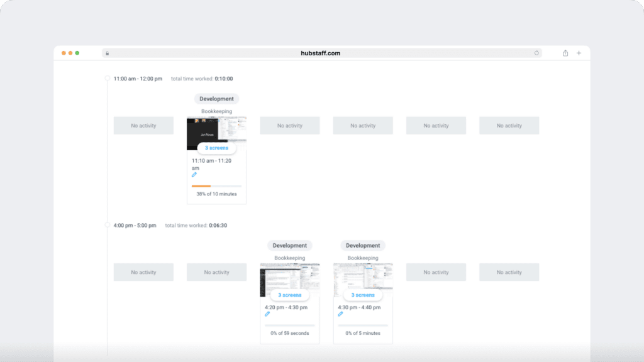Click the Development tag above the 4:20 pm card

pos(289,246)
